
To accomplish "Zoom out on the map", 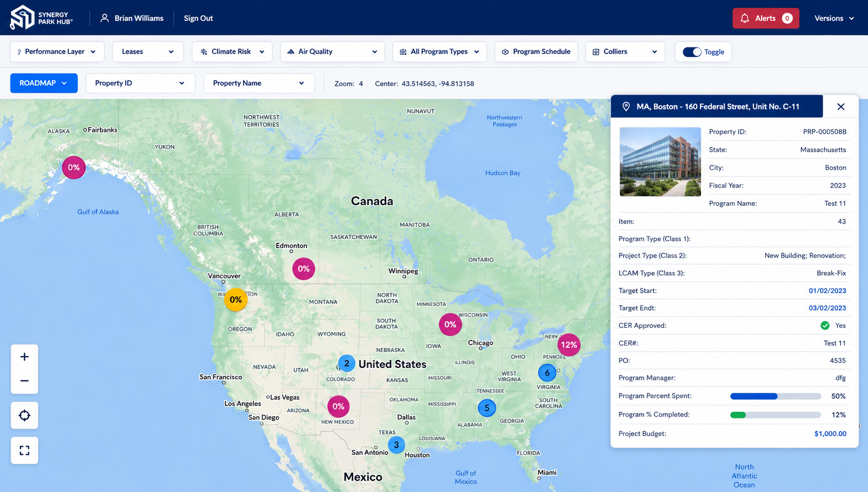I will (x=25, y=381).
